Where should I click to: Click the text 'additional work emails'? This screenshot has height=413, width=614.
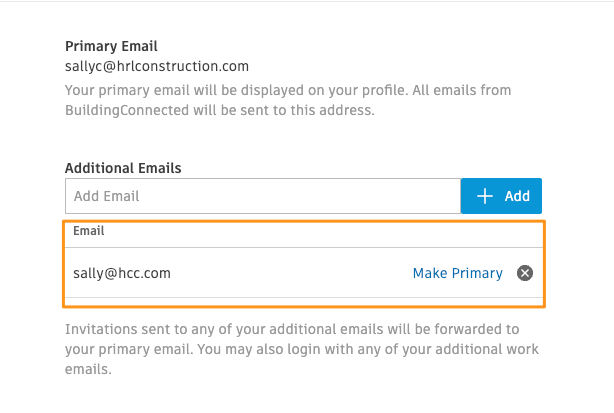pos(302,359)
